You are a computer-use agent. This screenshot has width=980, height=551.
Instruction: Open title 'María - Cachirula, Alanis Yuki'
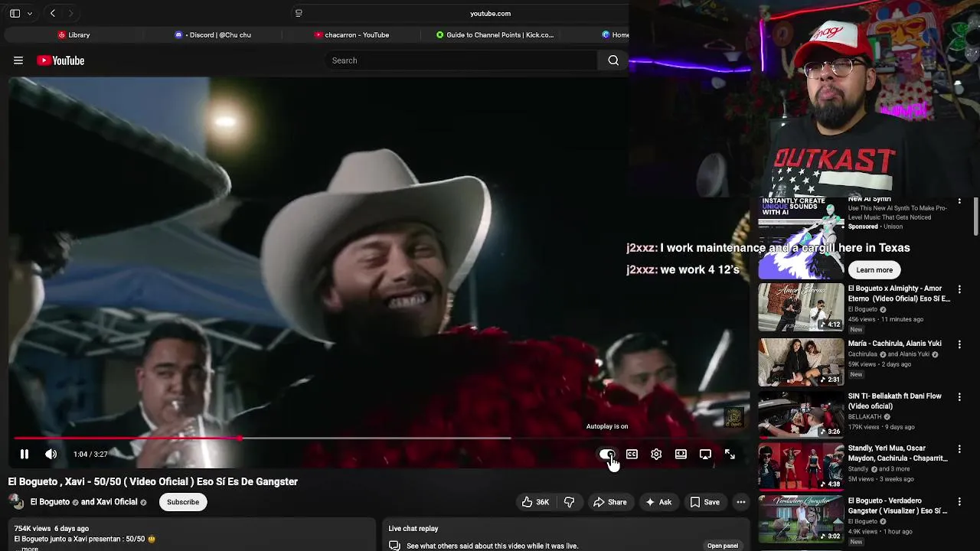(x=895, y=344)
